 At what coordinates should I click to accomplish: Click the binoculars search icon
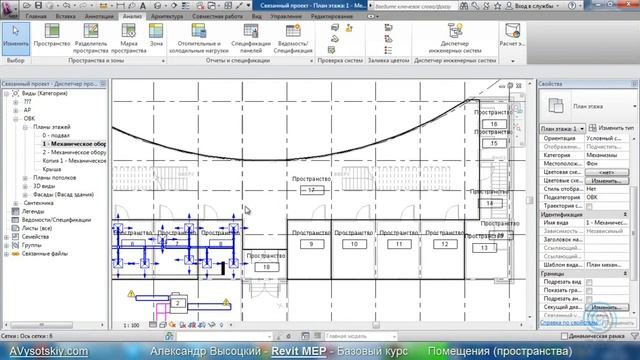point(464,6)
